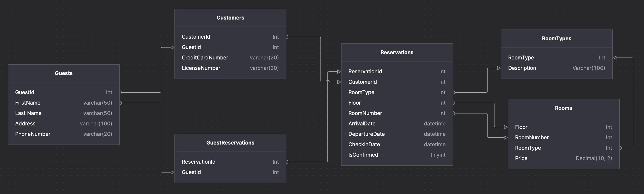
Task: Click arrowhead entering Rooms Floor row
Action: [x=506, y=127]
